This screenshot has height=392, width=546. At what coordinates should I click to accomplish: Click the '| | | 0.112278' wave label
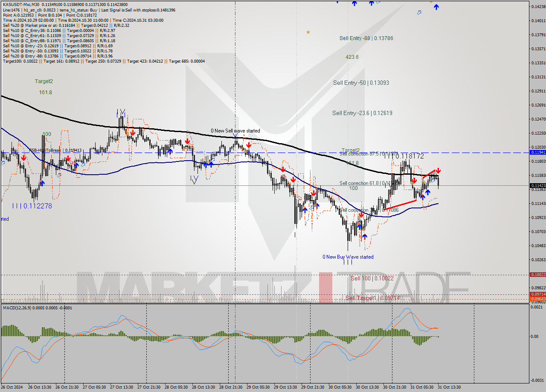coord(32,206)
